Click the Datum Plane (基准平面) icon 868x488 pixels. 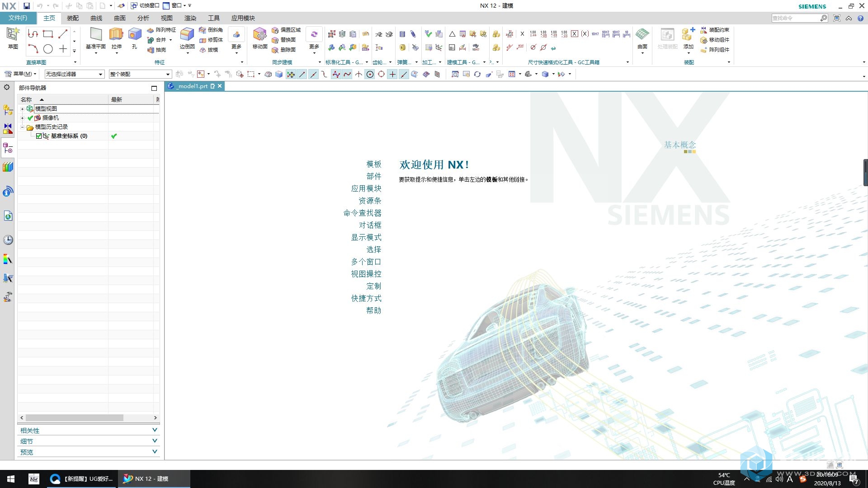coord(95,34)
